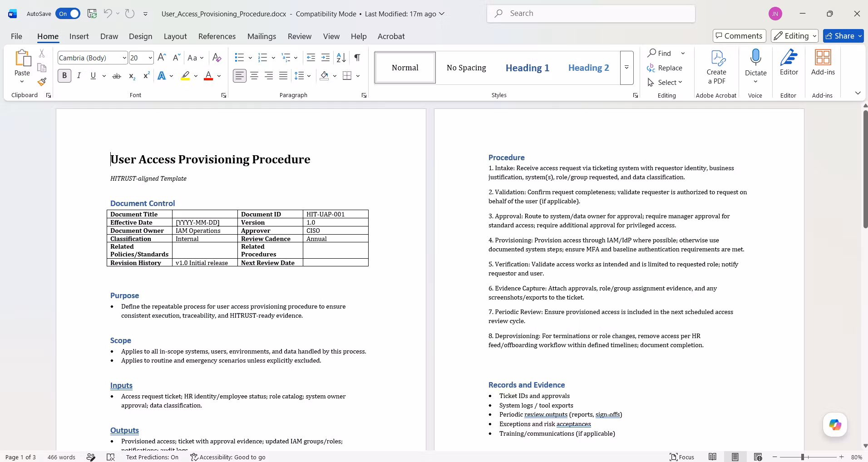Screen dimensions: 868x462
Task: Click the spelling and grammar check status icon
Action: pos(110,457)
